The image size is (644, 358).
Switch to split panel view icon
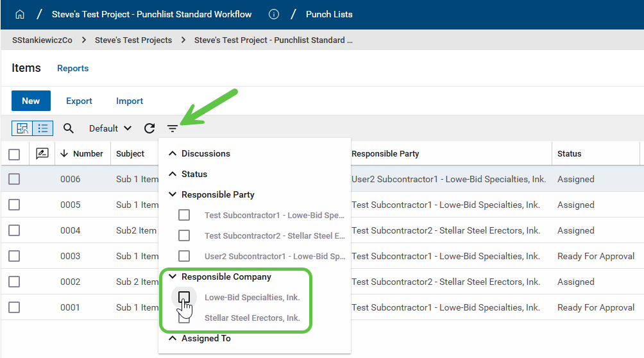[22, 128]
